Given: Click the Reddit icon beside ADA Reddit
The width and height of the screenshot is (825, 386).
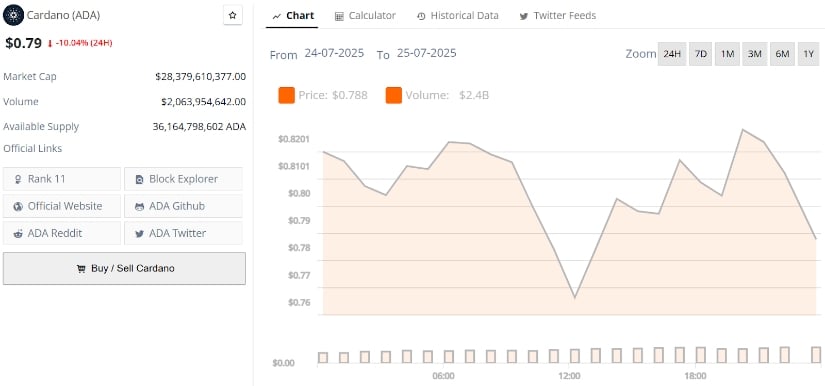Looking at the screenshot, I should (x=18, y=233).
